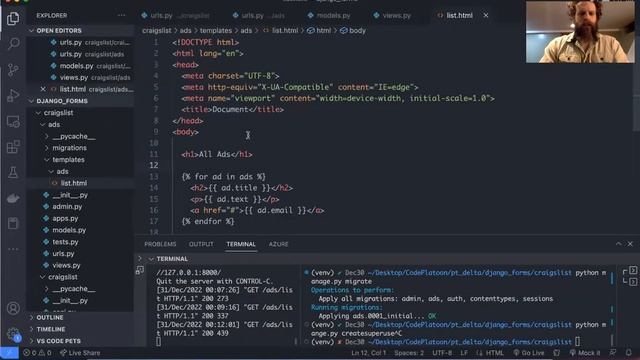Open Source Control view
This screenshot has width=640, height=360.
click(13, 70)
